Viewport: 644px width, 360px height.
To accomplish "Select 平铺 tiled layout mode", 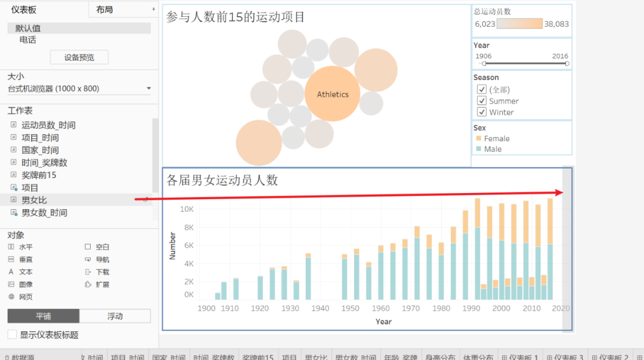I will [x=43, y=316].
